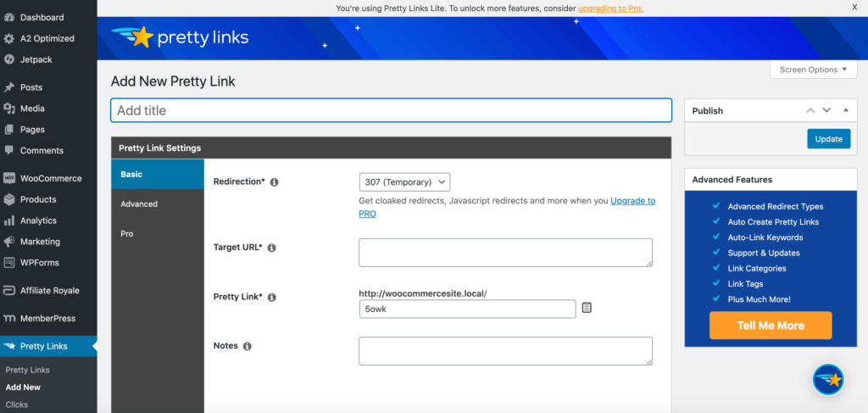
Task: Click the Pretty Link slug field containing 5owk
Action: point(467,309)
